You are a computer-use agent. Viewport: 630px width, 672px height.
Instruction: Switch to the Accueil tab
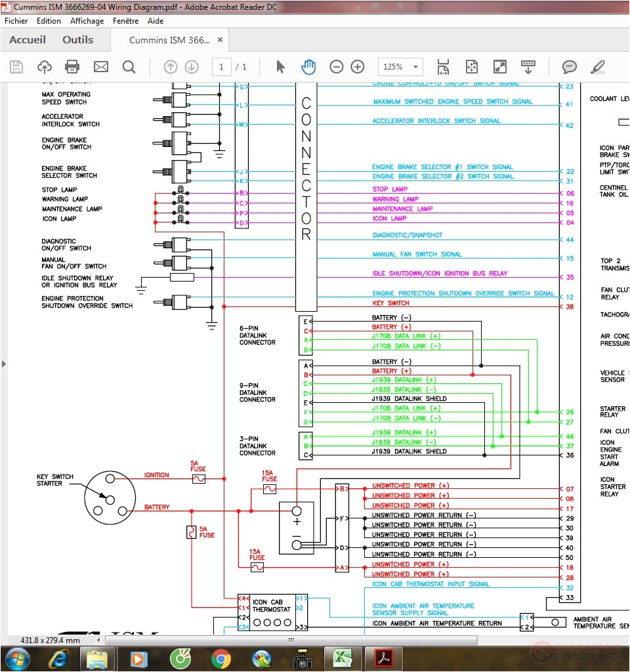pos(28,39)
